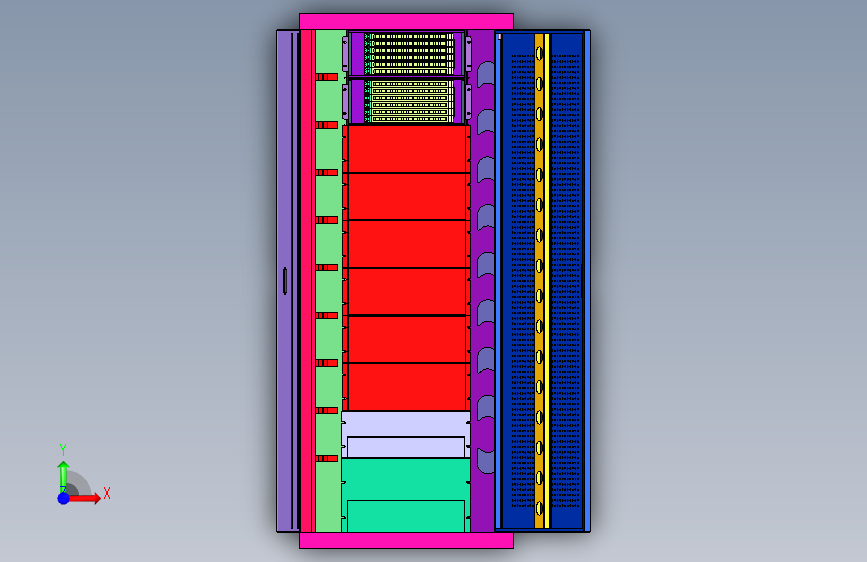
Task: Select the magenta top cover of the cabinet
Action: (406, 22)
